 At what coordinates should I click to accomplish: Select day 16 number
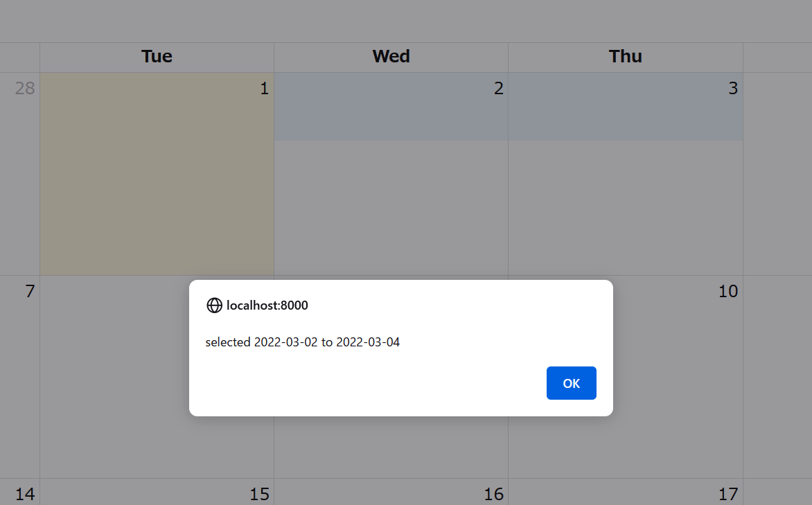[494, 495]
